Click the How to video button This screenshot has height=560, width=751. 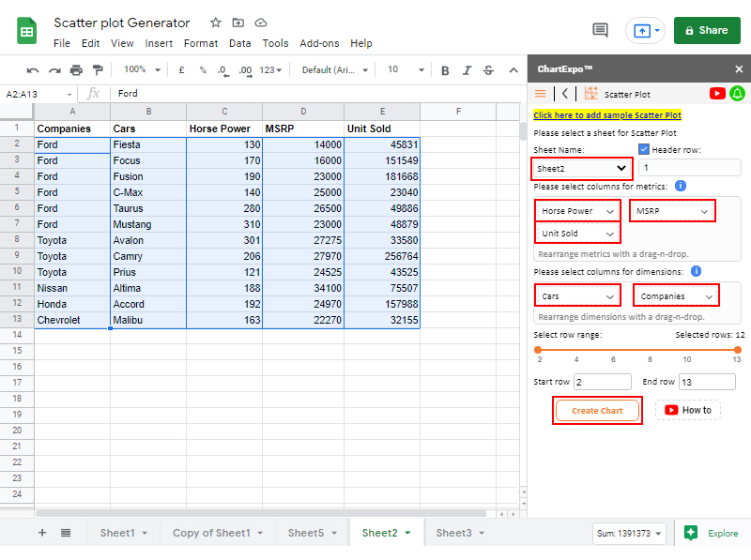click(x=688, y=410)
